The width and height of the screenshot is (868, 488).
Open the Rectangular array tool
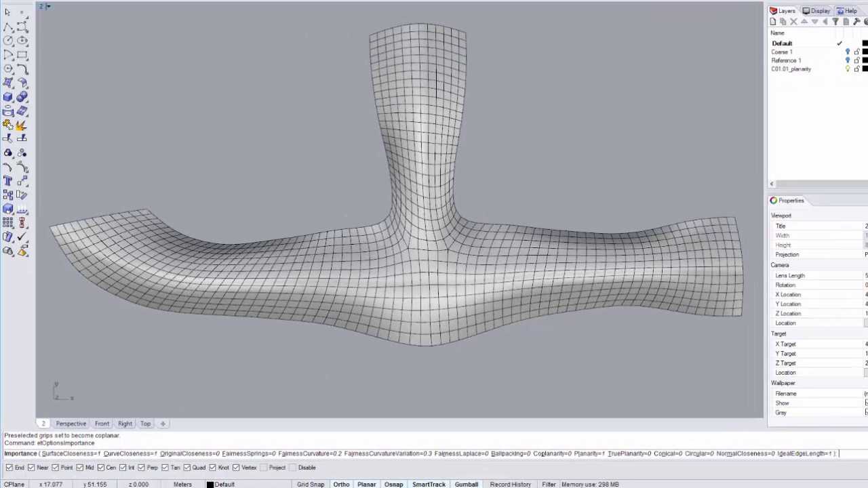click(7, 223)
